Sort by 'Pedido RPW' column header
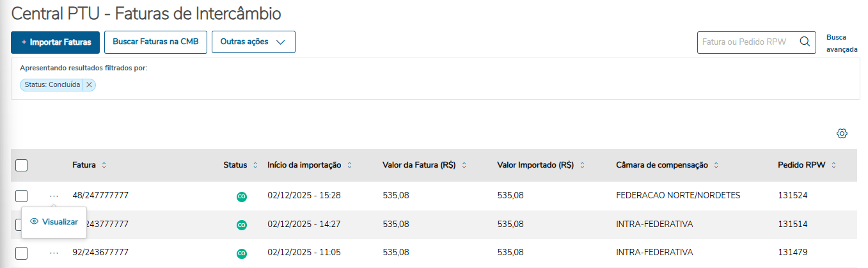The height and width of the screenshot is (268, 868). [x=834, y=165]
